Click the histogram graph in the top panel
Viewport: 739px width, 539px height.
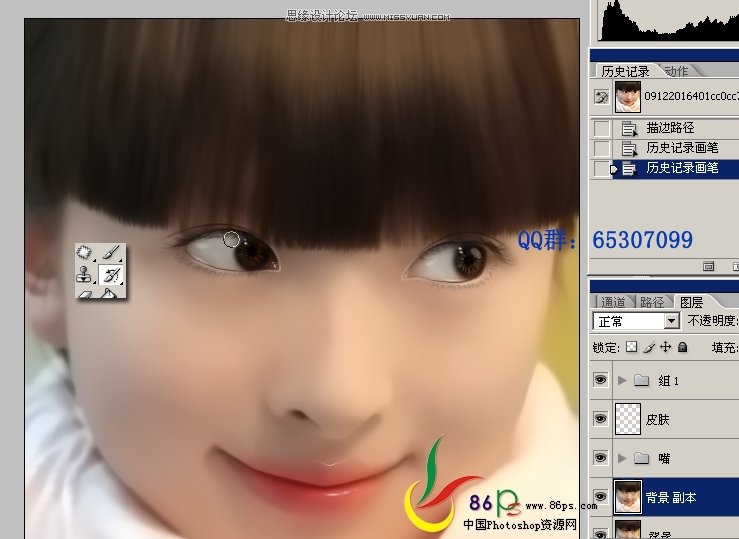coord(670,20)
